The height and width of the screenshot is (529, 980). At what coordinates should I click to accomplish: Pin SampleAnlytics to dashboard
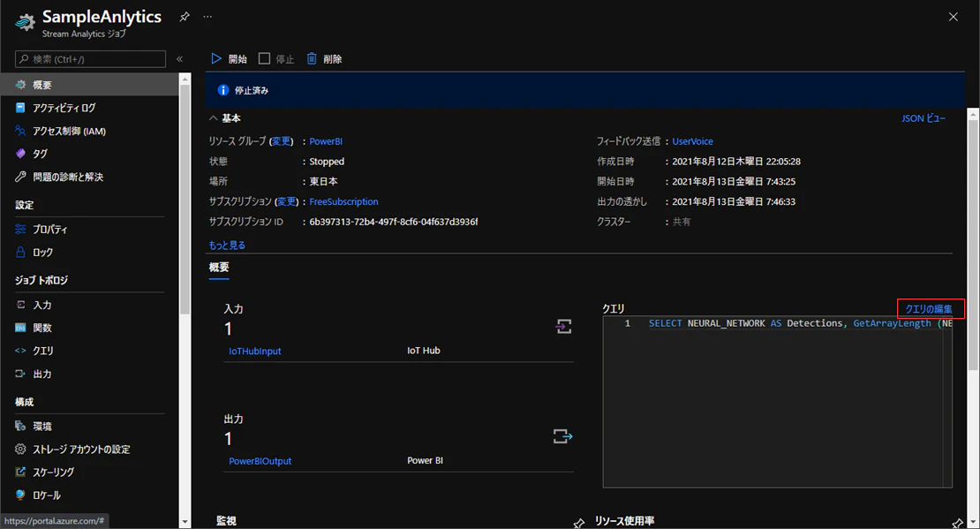coord(185,17)
